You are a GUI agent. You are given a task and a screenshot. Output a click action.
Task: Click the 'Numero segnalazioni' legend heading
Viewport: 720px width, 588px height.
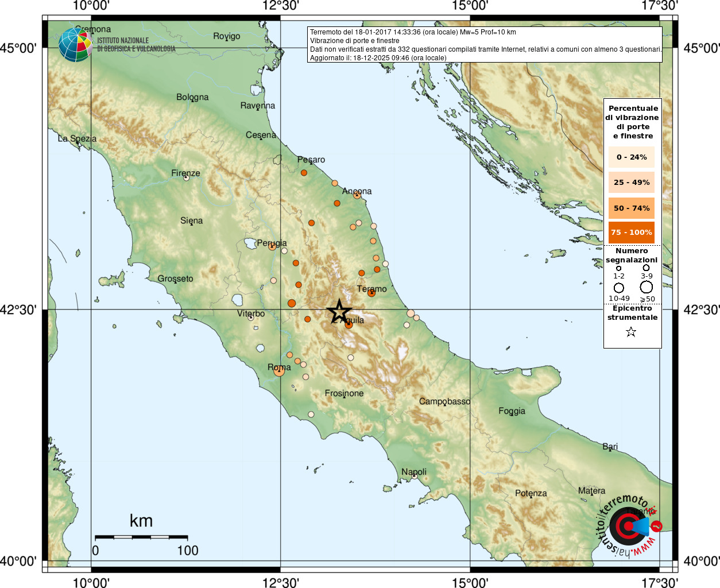point(632,255)
